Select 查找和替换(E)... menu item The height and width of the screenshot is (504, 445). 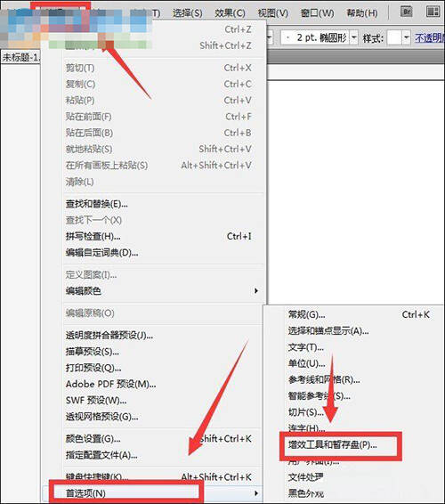pos(97,204)
